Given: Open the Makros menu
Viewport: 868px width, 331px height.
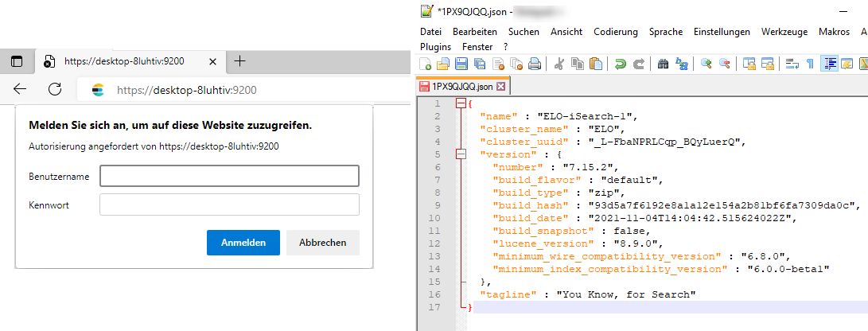Looking at the screenshot, I should pos(835,32).
